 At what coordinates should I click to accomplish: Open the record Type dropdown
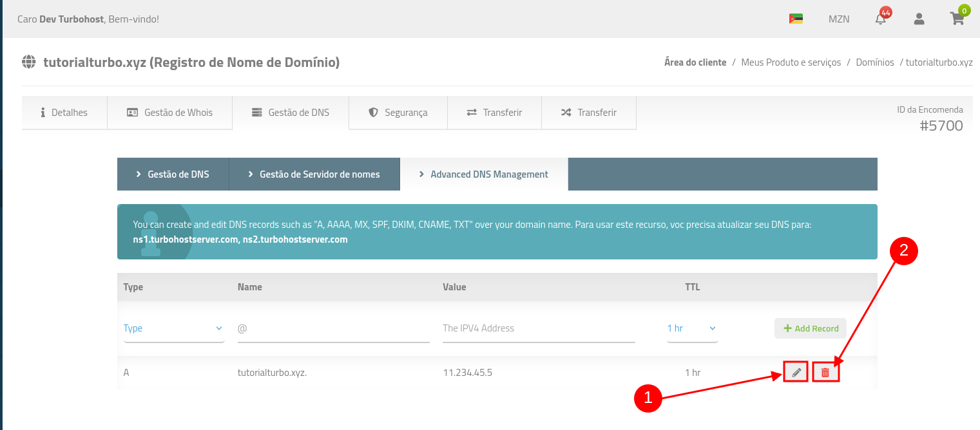173,328
